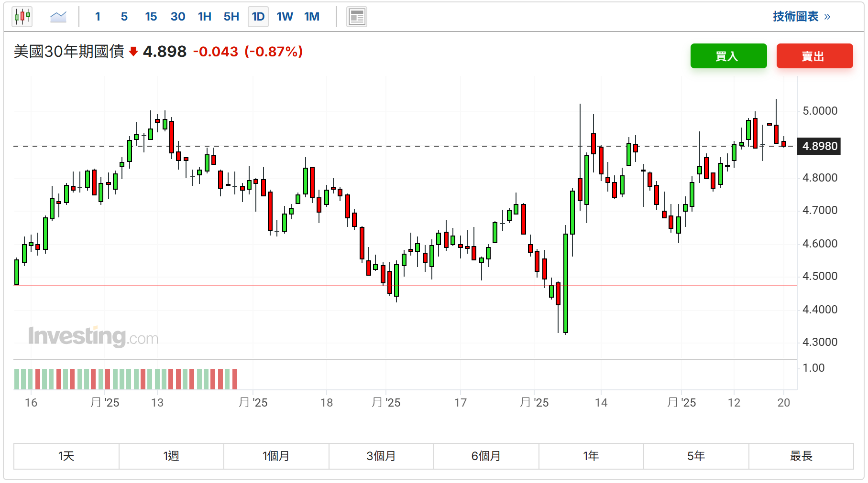Select the 1M interval

(x=312, y=17)
